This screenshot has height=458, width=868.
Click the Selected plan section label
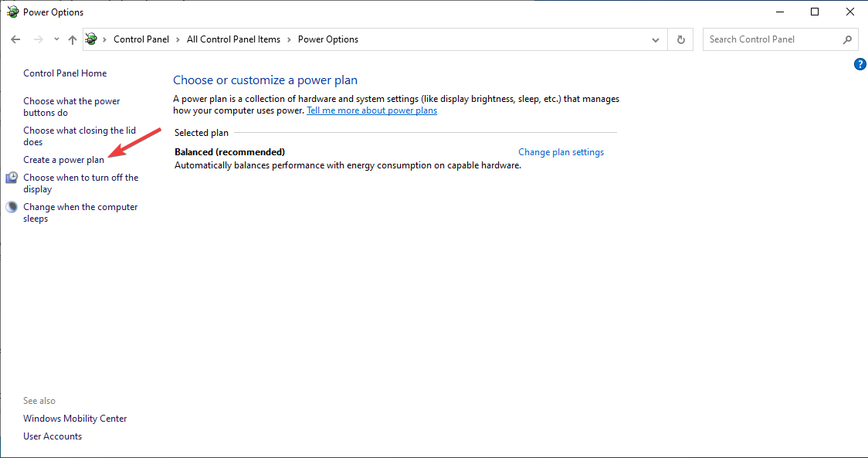coord(202,133)
